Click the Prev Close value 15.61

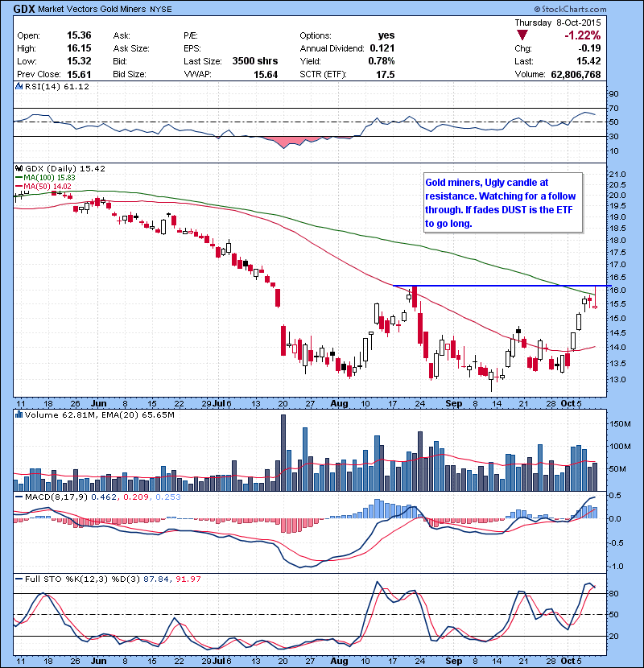tap(79, 75)
